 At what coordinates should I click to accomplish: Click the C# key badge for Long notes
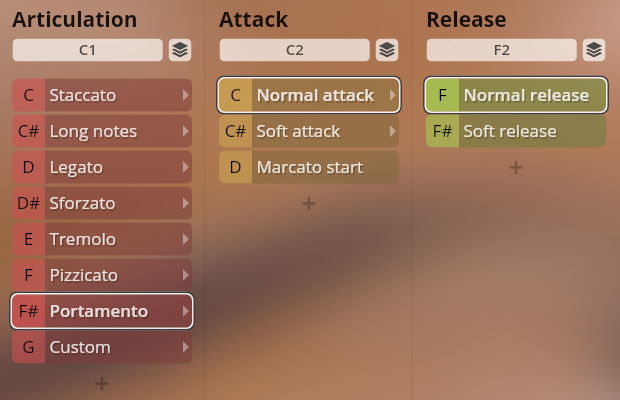point(28,131)
